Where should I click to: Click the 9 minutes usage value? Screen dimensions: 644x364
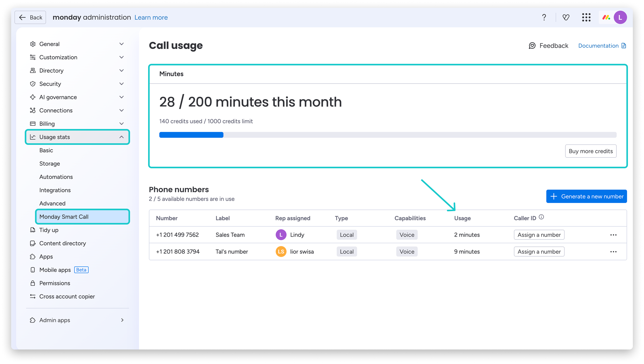[x=467, y=252]
